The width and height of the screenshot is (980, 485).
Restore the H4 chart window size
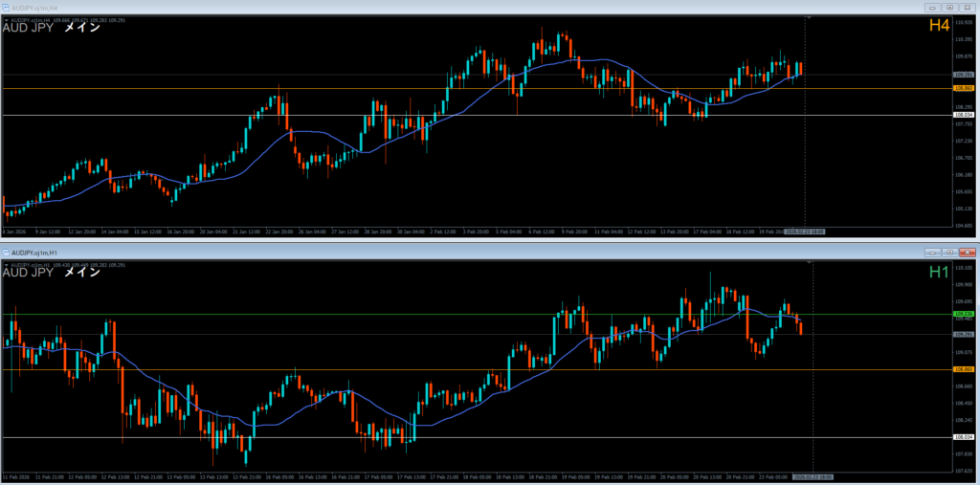point(948,7)
